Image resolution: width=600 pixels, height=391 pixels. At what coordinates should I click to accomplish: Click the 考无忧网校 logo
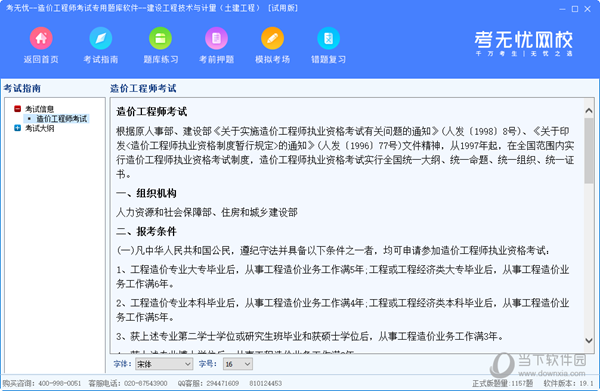coord(523,43)
